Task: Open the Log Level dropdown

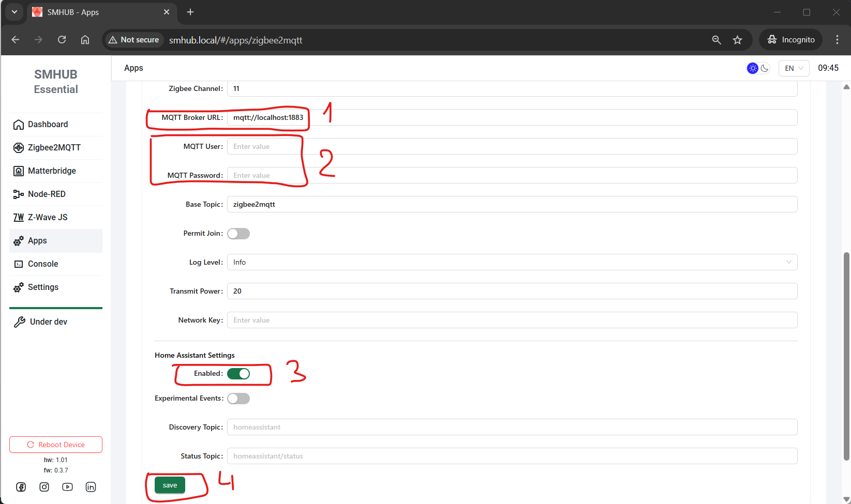Action: [x=512, y=262]
